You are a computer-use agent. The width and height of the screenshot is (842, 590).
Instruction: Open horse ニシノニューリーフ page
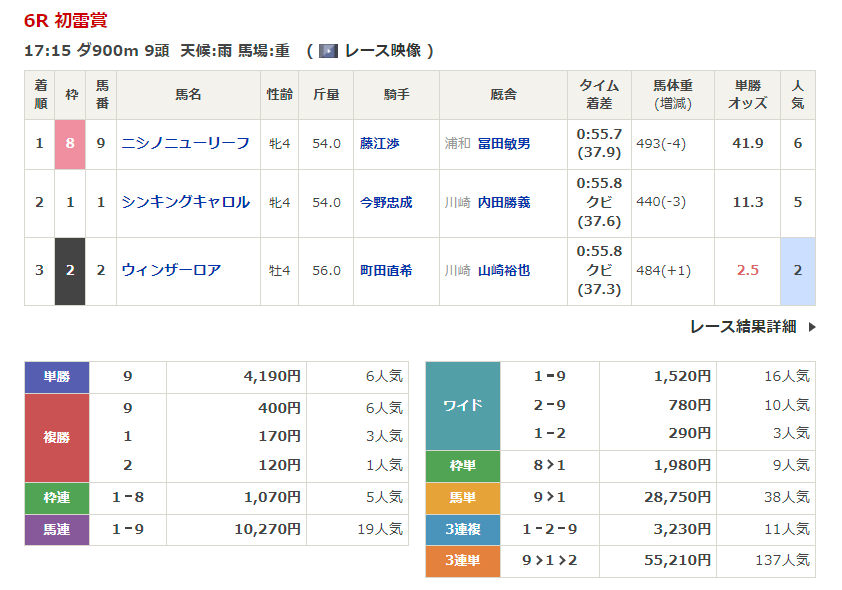[x=186, y=144]
